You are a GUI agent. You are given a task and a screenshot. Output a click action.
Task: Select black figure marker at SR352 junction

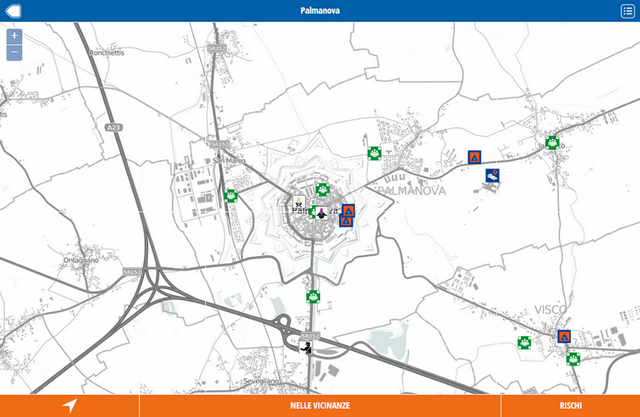click(x=308, y=348)
